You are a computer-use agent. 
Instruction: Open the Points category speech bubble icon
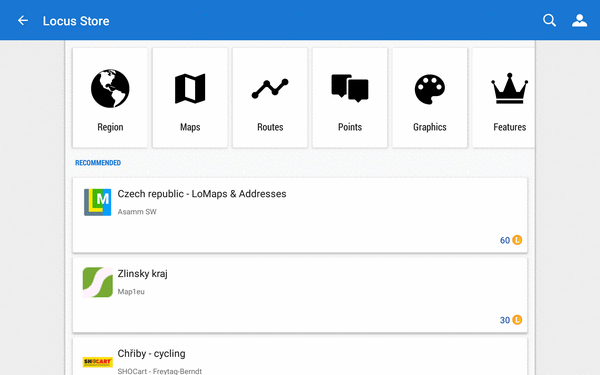pyautogui.click(x=350, y=88)
